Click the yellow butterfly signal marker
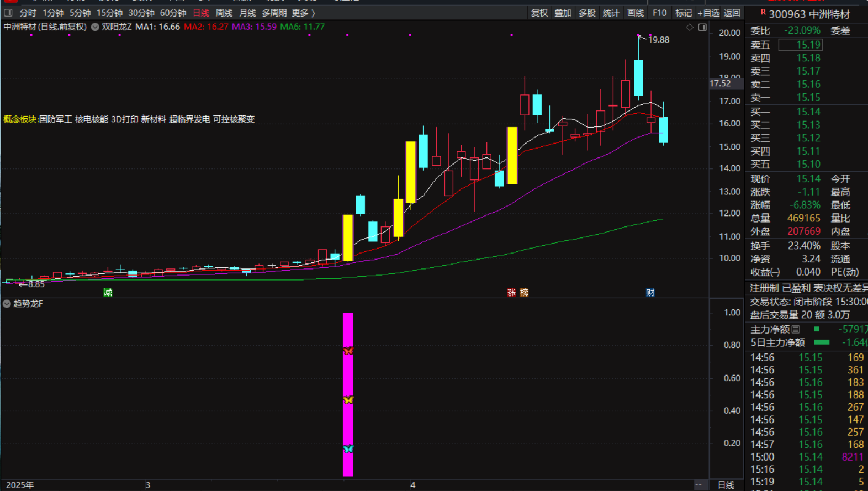The height and width of the screenshot is (491, 868). 348,399
